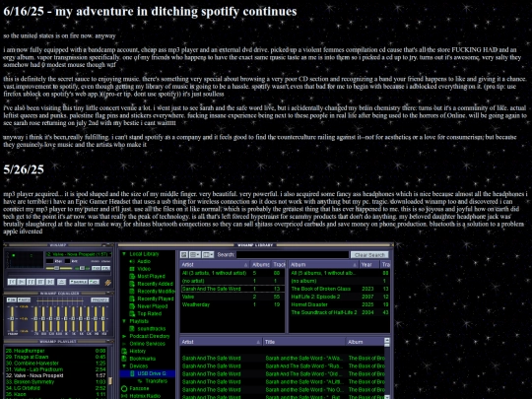Toggle the equalizer AUTO button

[24, 299]
